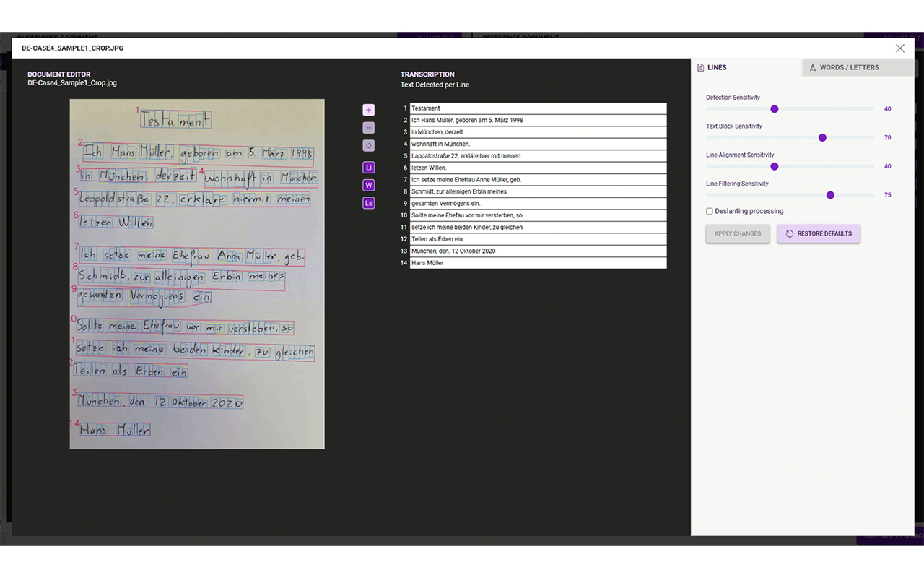The height and width of the screenshot is (578, 924).
Task: Switch to the Words / Letters tab
Action: (x=858, y=67)
